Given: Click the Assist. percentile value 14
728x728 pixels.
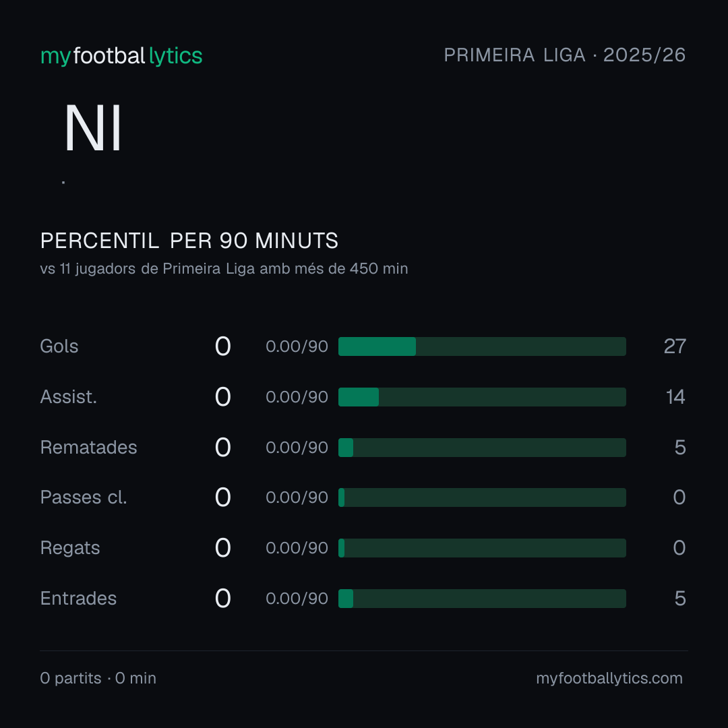Looking at the screenshot, I should coord(675,397).
